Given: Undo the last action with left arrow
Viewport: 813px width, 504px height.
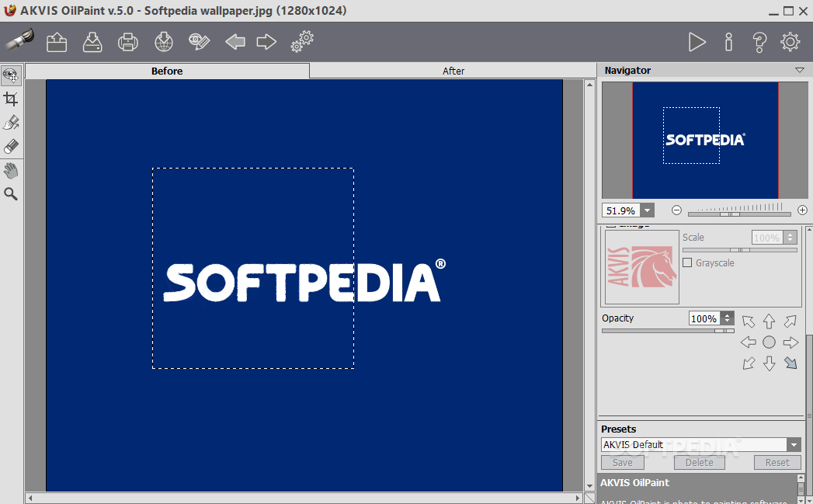Looking at the screenshot, I should point(235,42).
